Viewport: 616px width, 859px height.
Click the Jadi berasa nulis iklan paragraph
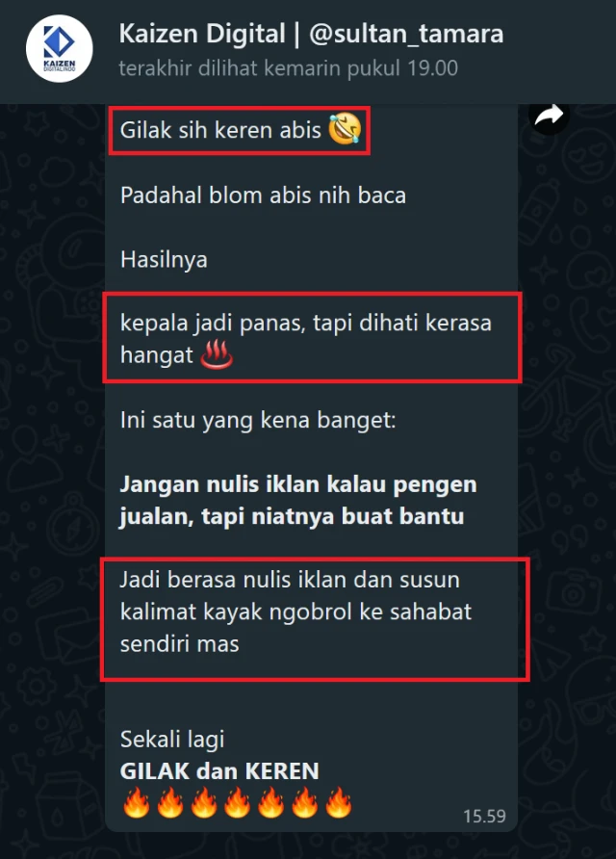point(295,612)
